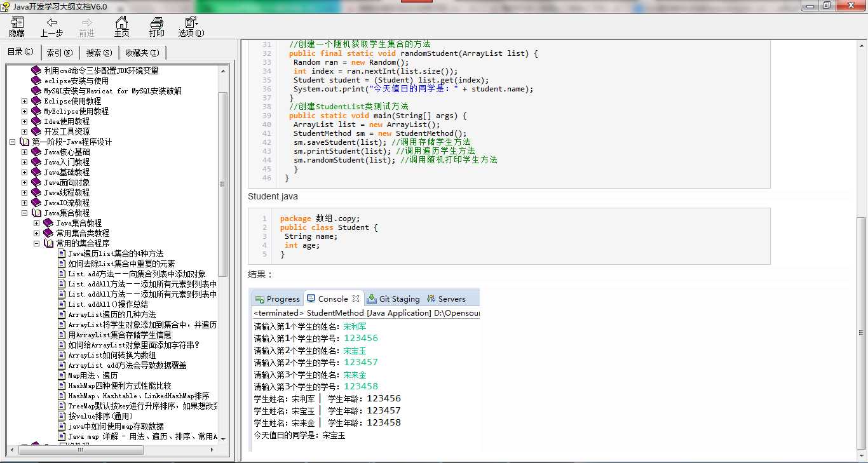Click page icon of 如何去除List集合中重复的元素
The height and width of the screenshot is (463, 868).
(62, 264)
